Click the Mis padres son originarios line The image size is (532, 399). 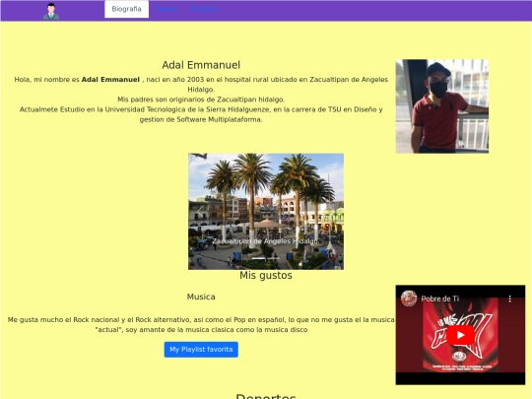pos(201,100)
